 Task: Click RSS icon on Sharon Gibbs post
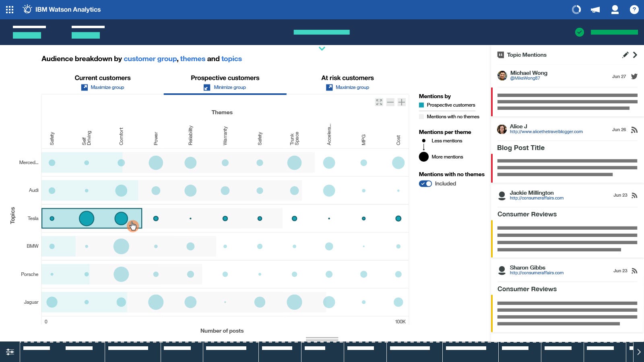point(634,271)
